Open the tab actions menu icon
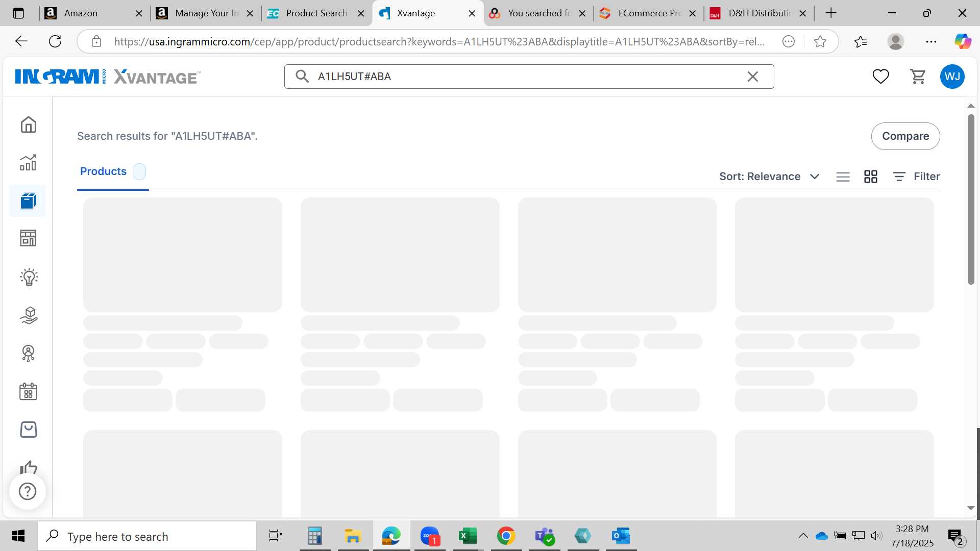 click(18, 13)
